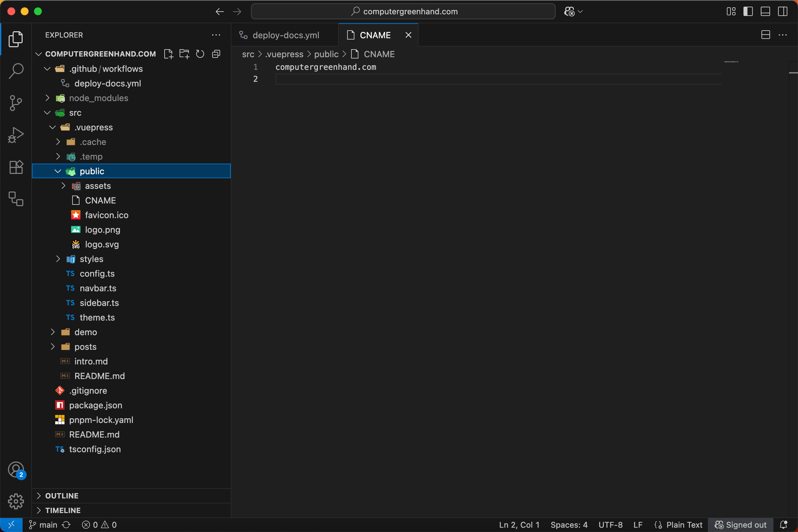
Task: Collapse the COMPUTERGREENHAND.COM root folder
Action: [x=39, y=54]
